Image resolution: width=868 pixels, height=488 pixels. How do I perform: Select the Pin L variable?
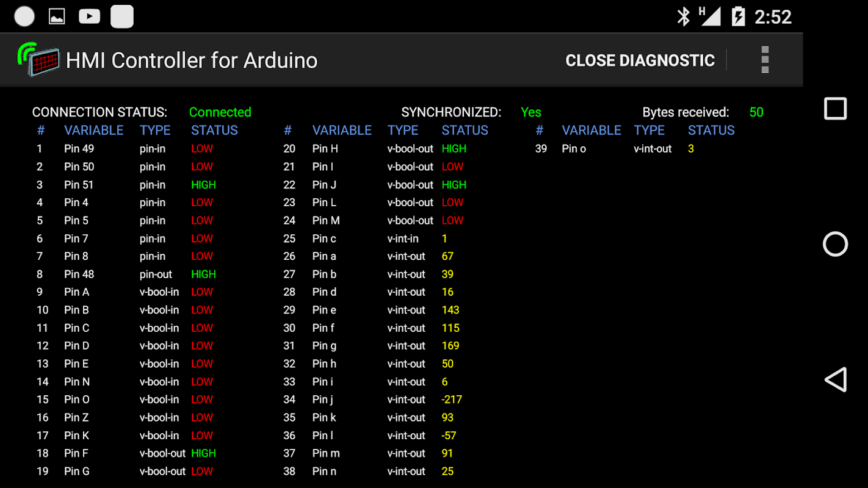(x=324, y=203)
